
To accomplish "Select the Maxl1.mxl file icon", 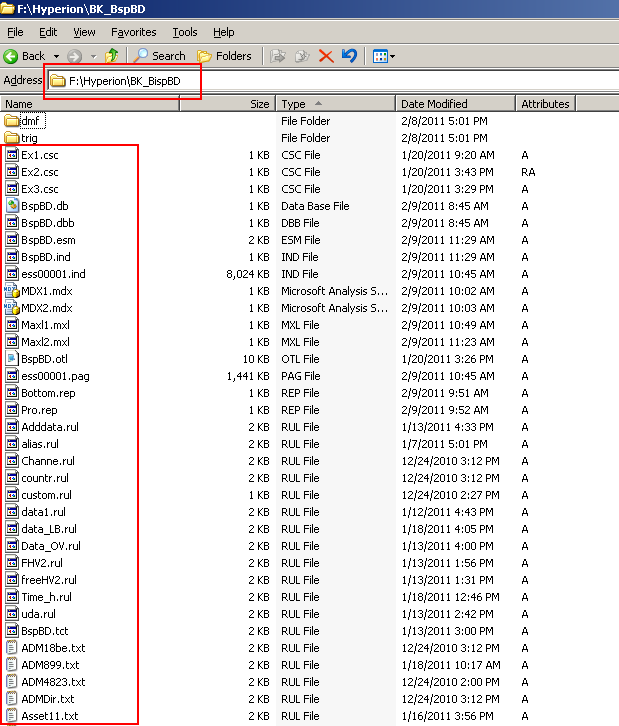I will tap(12, 325).
